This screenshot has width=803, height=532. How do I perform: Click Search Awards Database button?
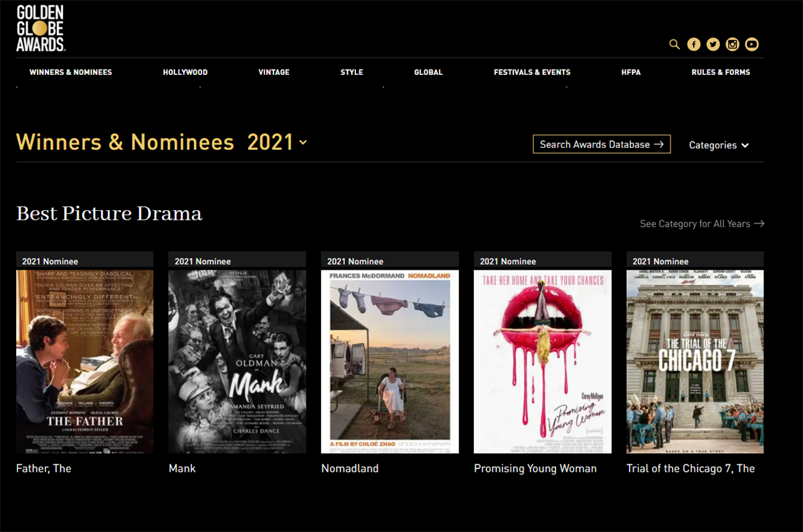pyautogui.click(x=602, y=144)
